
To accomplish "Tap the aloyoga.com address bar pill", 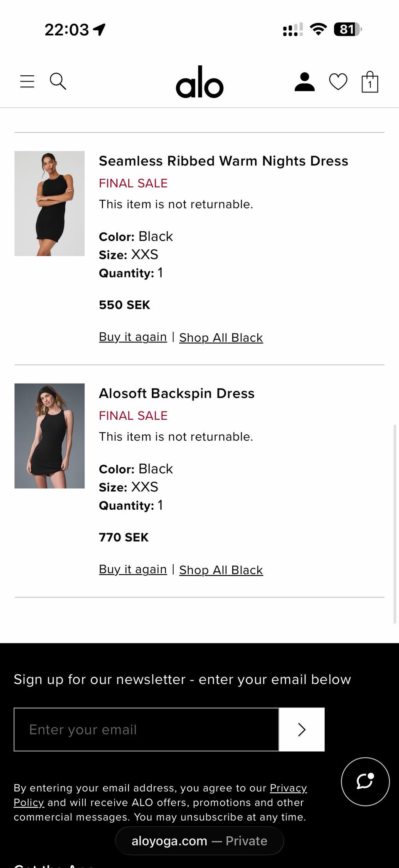I will (199, 841).
